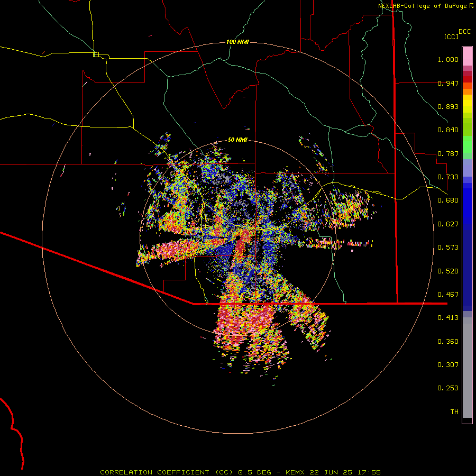476x476 pixels.
Task: Click the pink top color bar segment
Action: (467, 56)
